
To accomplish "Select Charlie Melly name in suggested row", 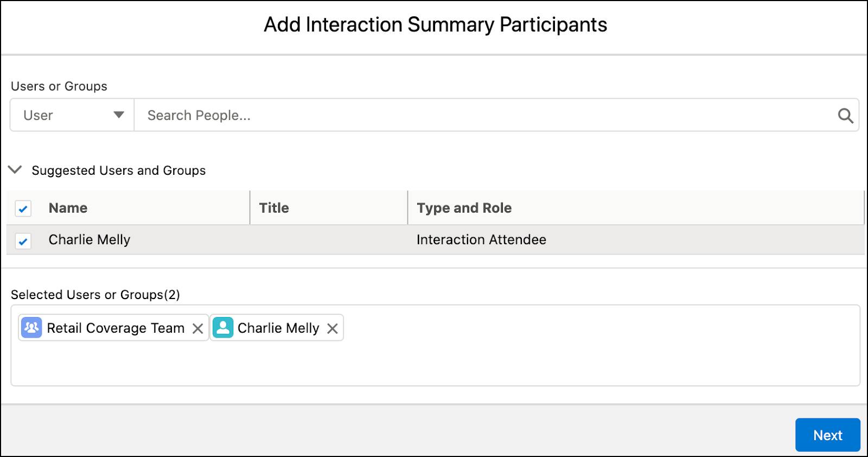I will (90, 240).
